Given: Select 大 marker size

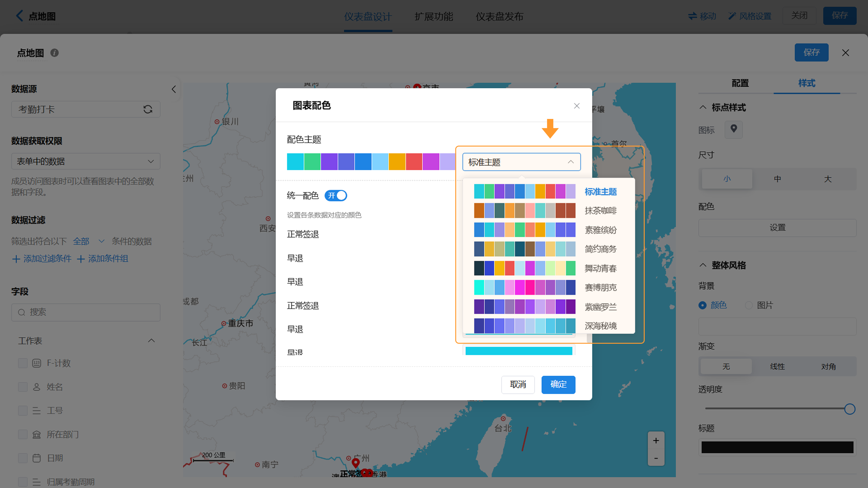Looking at the screenshot, I should click(828, 179).
